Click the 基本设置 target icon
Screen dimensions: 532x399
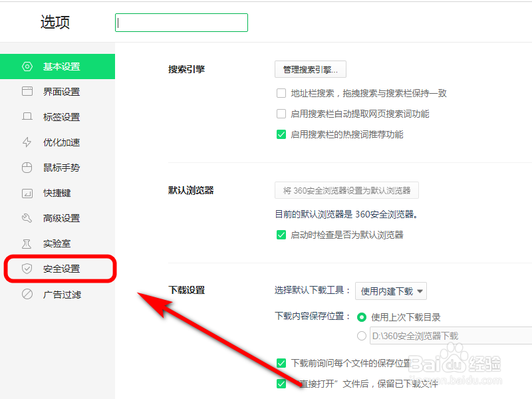click(27, 66)
